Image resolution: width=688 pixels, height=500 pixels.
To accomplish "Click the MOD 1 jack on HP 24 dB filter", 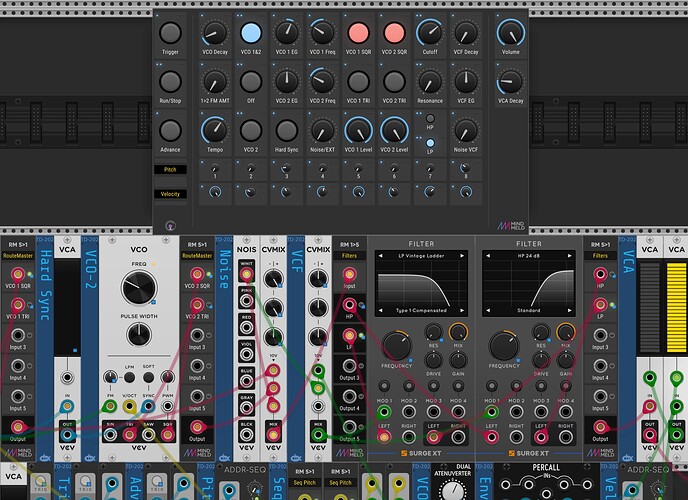I will point(491,412).
